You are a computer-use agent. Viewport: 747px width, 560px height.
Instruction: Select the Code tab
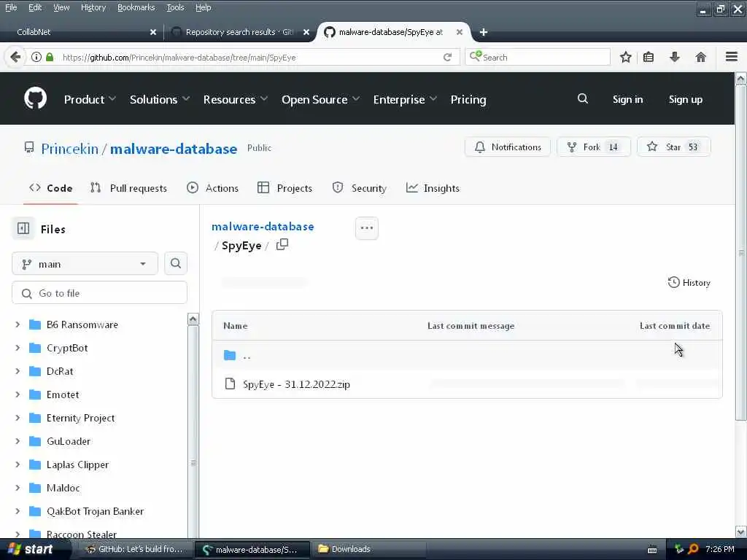pyautogui.click(x=50, y=188)
